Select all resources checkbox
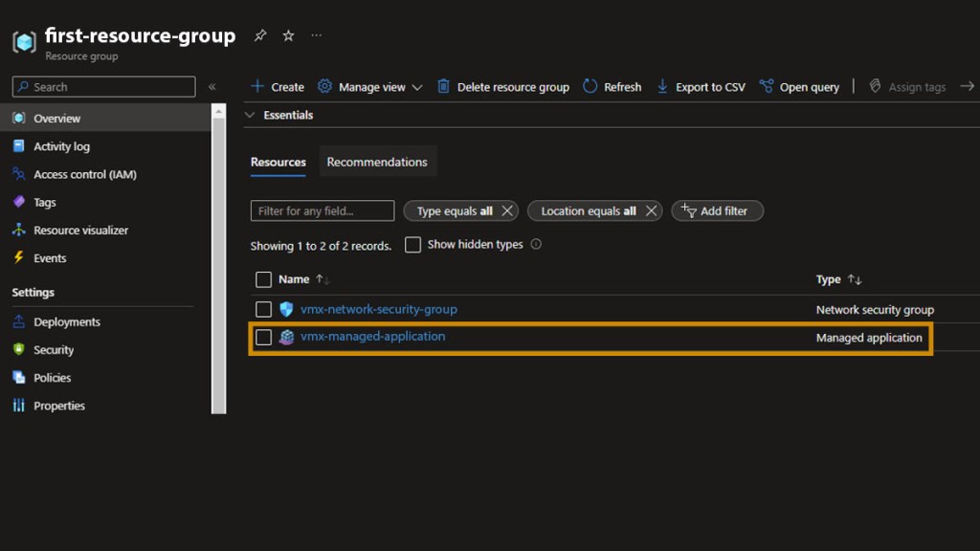 tap(264, 279)
